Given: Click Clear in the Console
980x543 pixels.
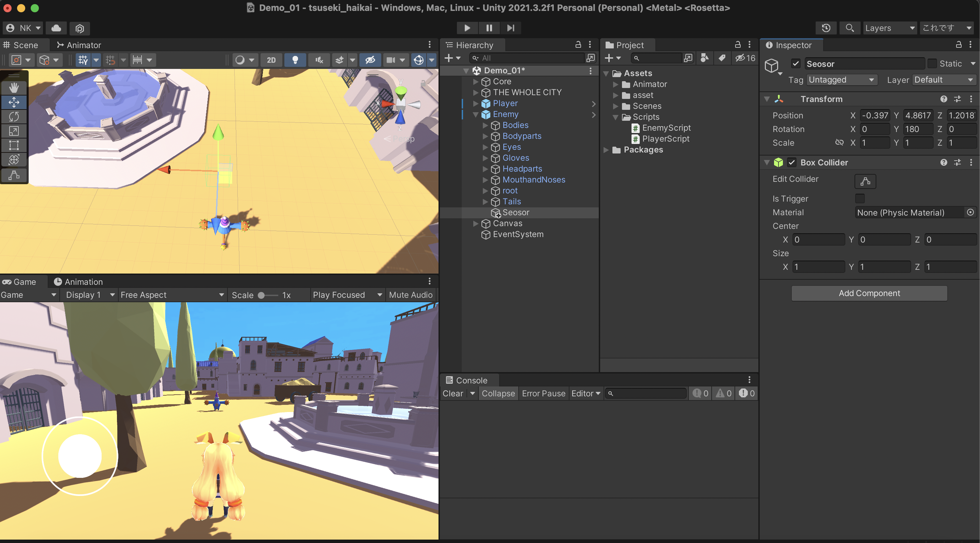Looking at the screenshot, I should [x=453, y=394].
